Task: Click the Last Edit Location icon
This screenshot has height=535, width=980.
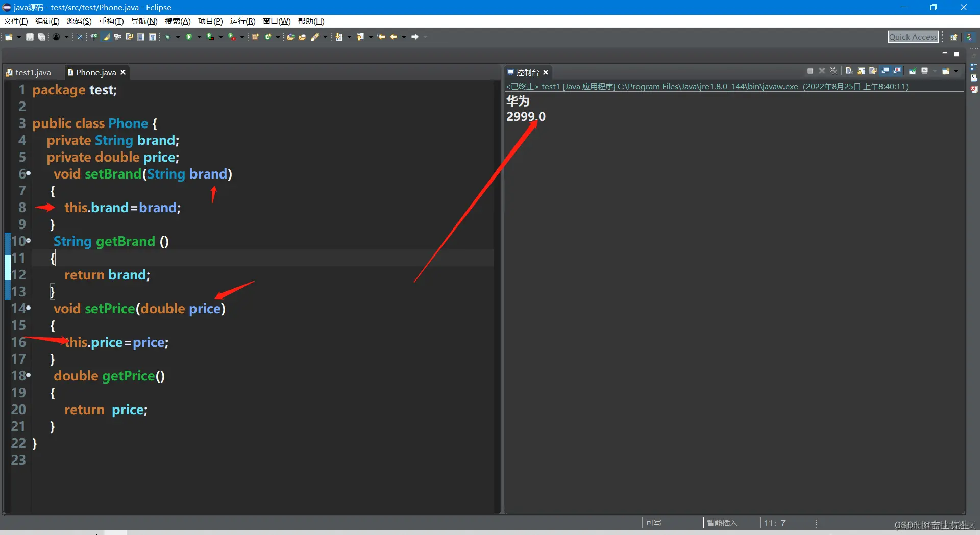Action: [381, 37]
